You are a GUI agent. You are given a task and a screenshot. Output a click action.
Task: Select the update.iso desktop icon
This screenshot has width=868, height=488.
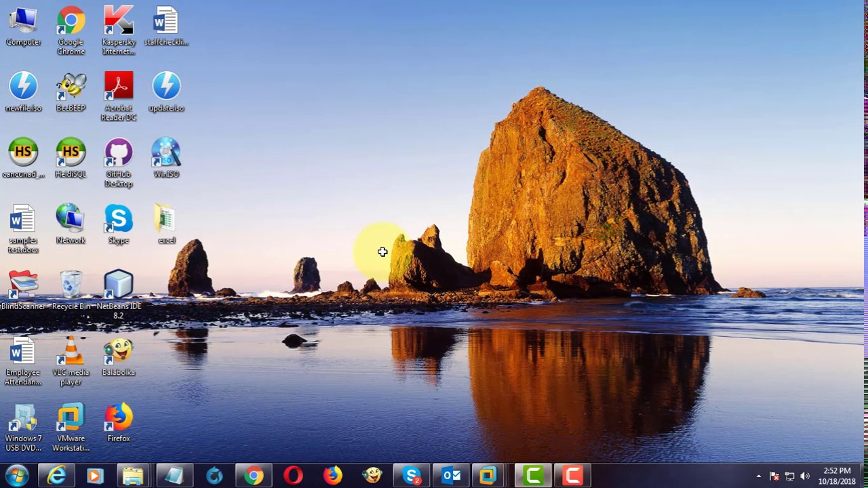coord(166,91)
